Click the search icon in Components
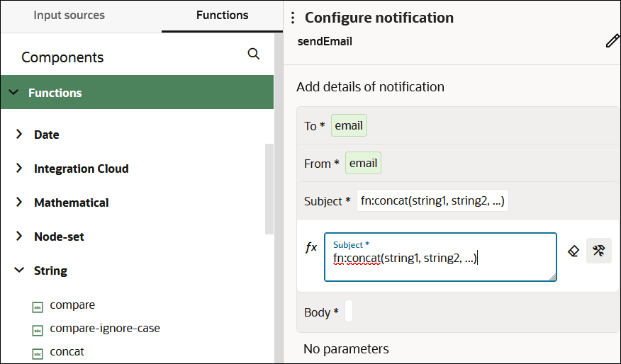Viewport: 621px width, 364px height. click(254, 55)
